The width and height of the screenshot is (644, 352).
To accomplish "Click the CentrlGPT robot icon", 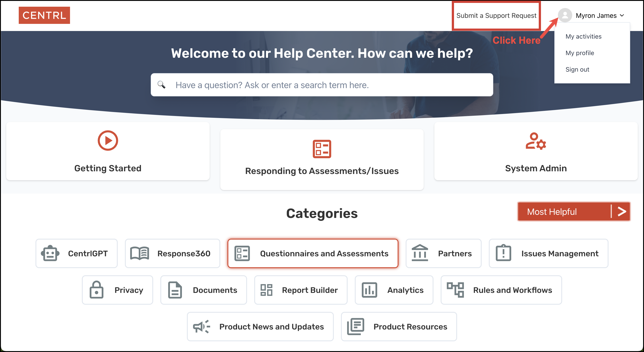I will (x=50, y=253).
